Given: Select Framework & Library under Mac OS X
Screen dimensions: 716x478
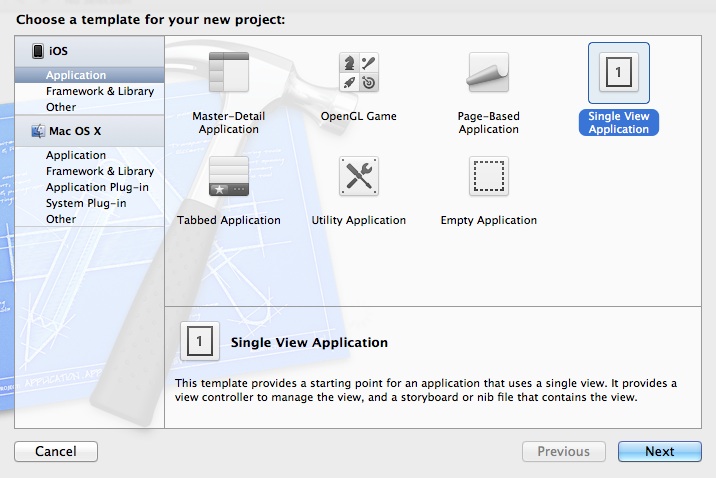Looking at the screenshot, I should [90, 171].
